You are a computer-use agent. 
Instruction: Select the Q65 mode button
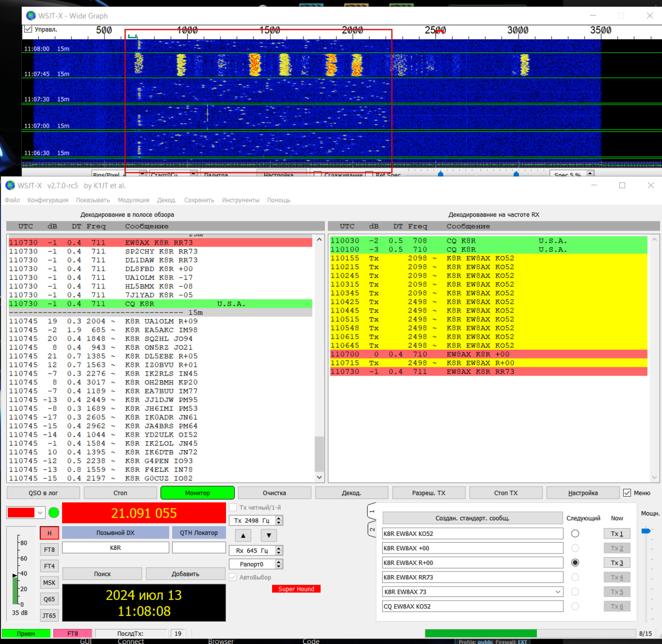(x=49, y=599)
